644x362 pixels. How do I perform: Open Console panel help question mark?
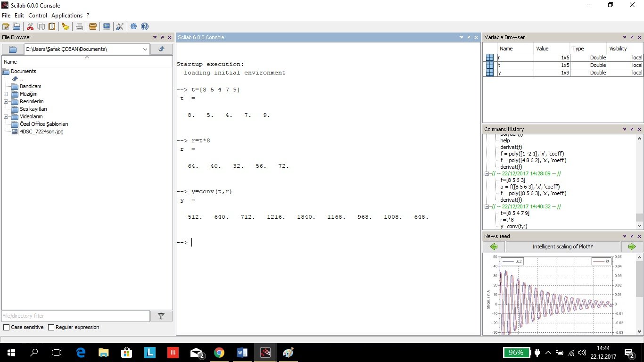462,37
